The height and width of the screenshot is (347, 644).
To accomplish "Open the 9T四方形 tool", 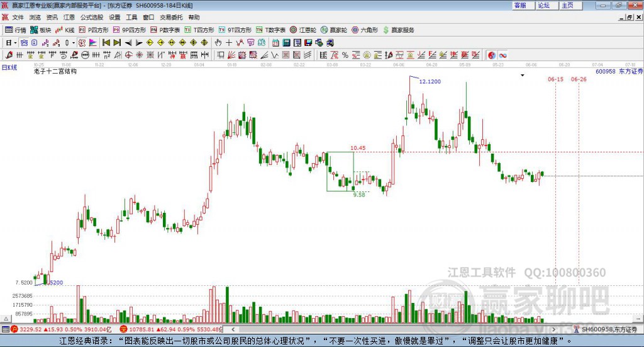I will (235, 30).
